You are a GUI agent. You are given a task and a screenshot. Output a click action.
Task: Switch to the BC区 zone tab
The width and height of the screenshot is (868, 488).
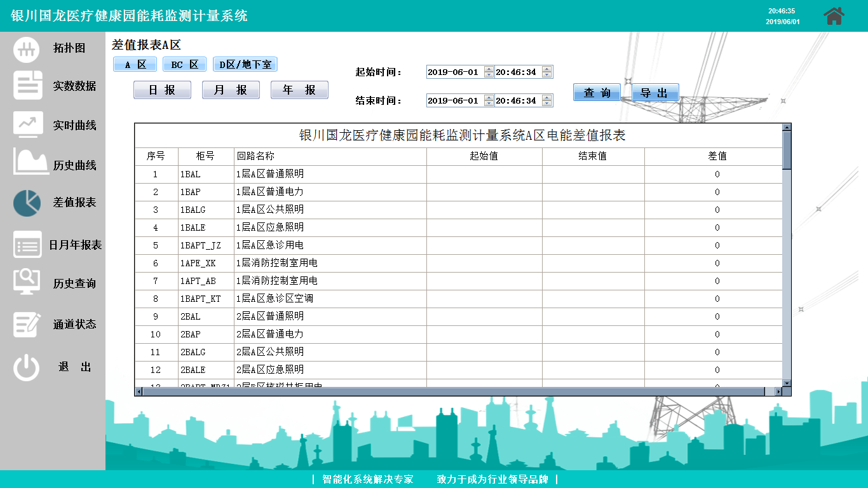pyautogui.click(x=184, y=65)
